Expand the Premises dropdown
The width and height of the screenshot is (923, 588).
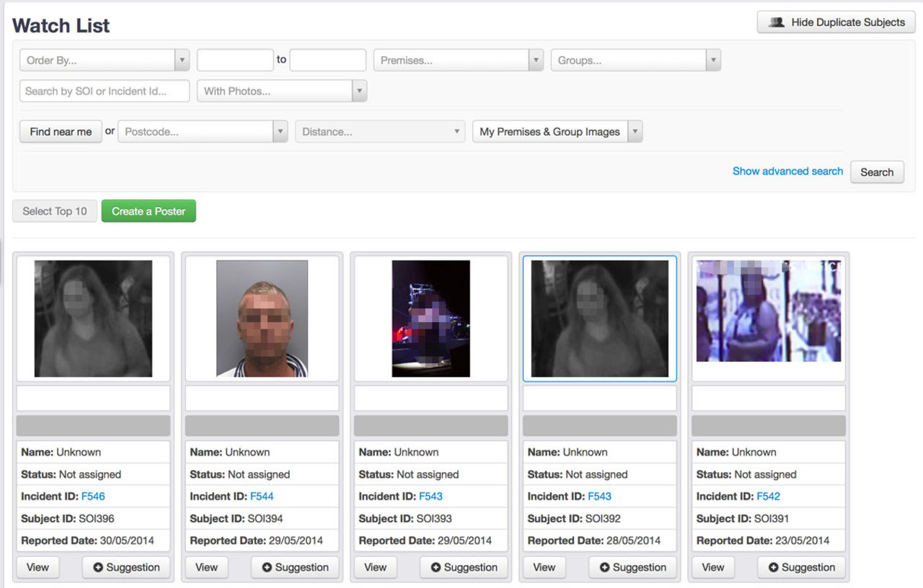click(x=458, y=61)
